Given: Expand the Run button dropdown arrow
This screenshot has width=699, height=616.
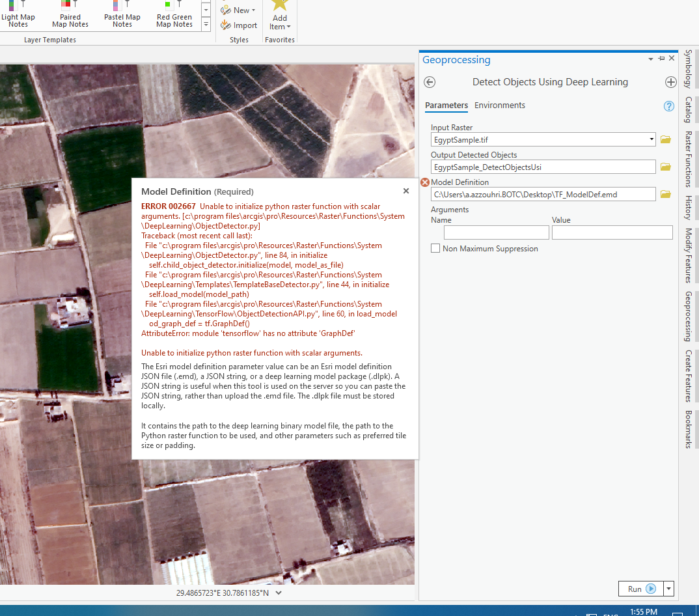Looking at the screenshot, I should click(x=668, y=588).
